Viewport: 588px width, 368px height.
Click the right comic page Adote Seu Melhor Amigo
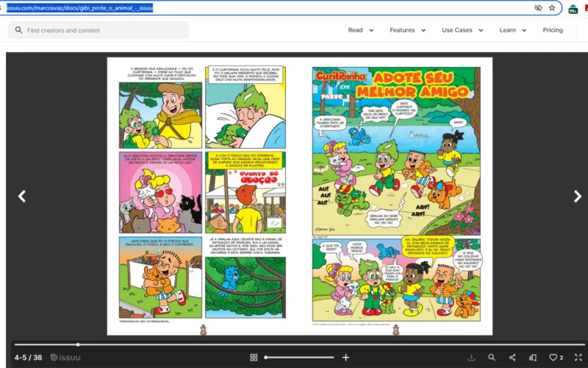[396, 195]
